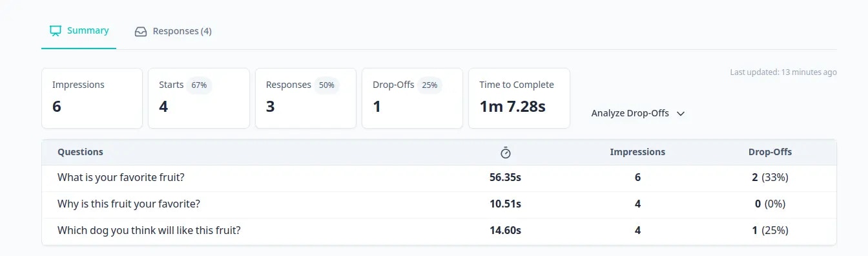Select the Time to Complete card
Viewport: 868px width, 256px height.
[519, 98]
